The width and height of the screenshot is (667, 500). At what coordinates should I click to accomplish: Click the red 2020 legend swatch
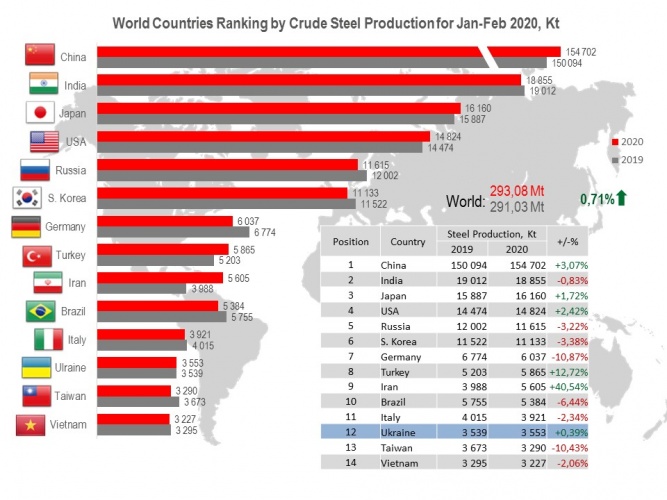[615, 142]
